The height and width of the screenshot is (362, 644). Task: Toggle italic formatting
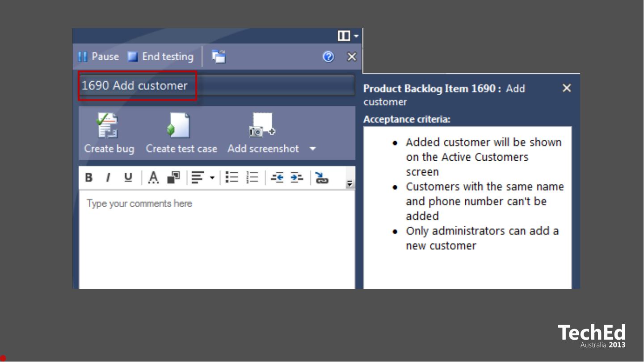click(x=108, y=178)
